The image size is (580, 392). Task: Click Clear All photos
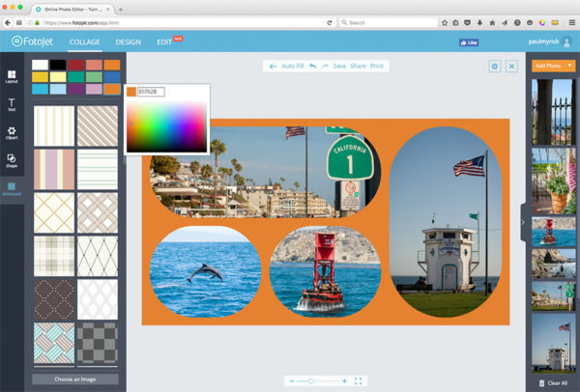pos(558,383)
